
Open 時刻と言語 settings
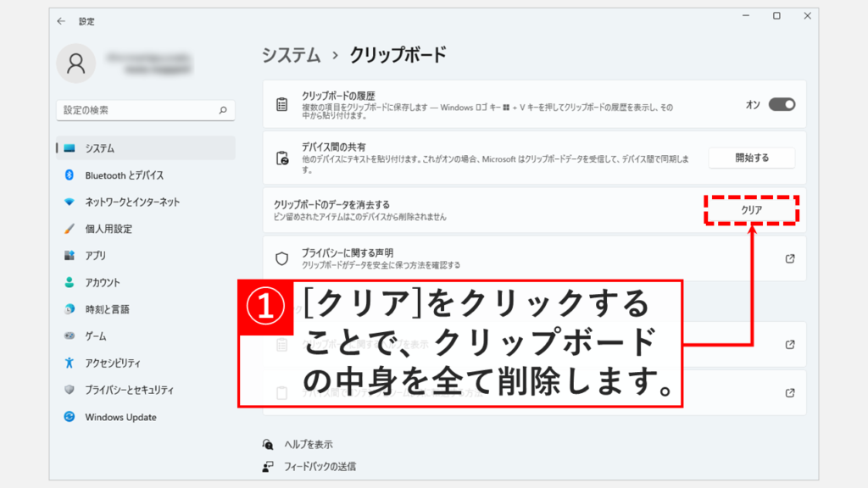(x=107, y=309)
